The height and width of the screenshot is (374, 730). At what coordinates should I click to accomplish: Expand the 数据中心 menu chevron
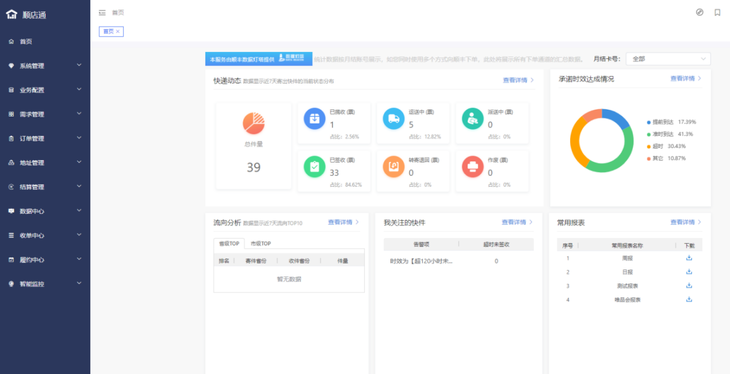79,211
